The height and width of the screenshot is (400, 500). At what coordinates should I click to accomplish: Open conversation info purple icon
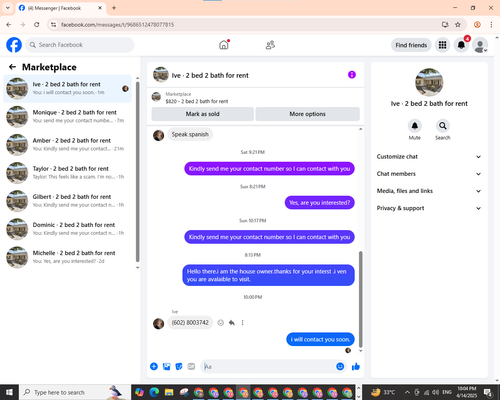click(x=352, y=75)
